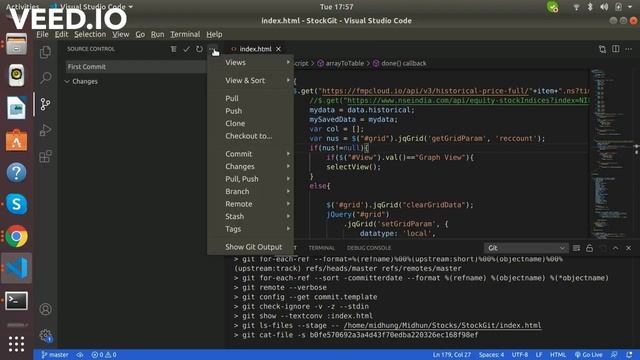Select the Source Control activity bar icon
Viewport: 640px width, 360px height.
click(45, 104)
